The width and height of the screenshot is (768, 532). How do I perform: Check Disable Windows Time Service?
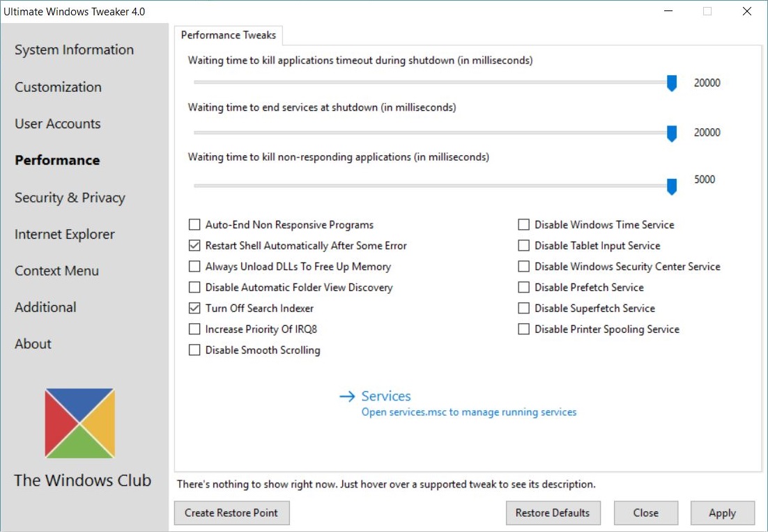pyautogui.click(x=523, y=225)
